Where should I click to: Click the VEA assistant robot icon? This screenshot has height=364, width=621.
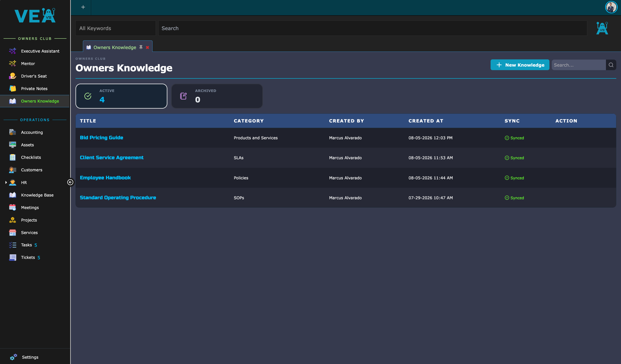tap(602, 28)
